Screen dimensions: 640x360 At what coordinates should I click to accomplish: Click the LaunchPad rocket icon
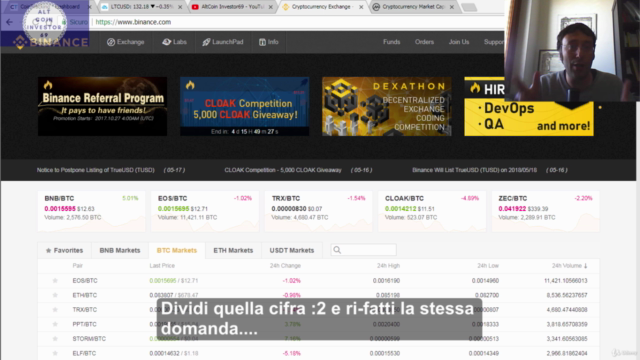tap(206, 42)
